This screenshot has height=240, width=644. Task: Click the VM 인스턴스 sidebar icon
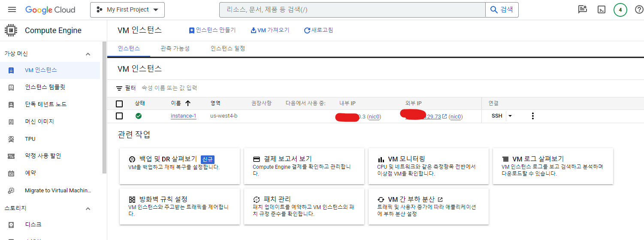(x=11, y=70)
